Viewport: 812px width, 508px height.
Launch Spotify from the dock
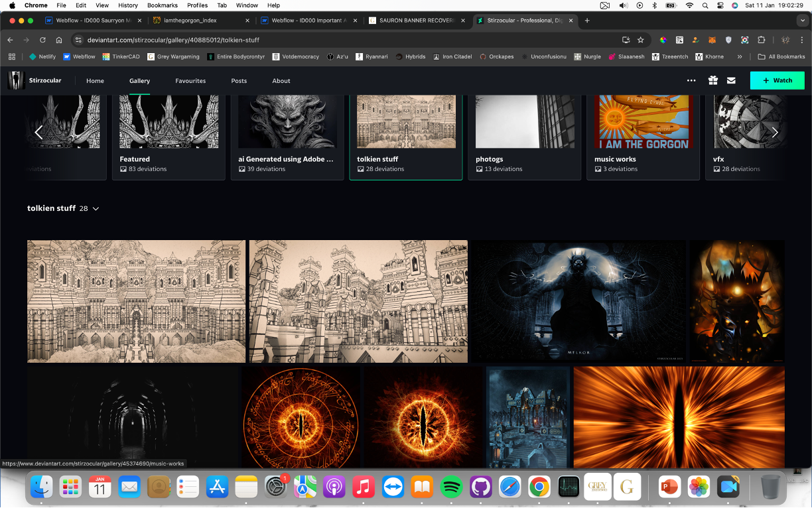451,487
